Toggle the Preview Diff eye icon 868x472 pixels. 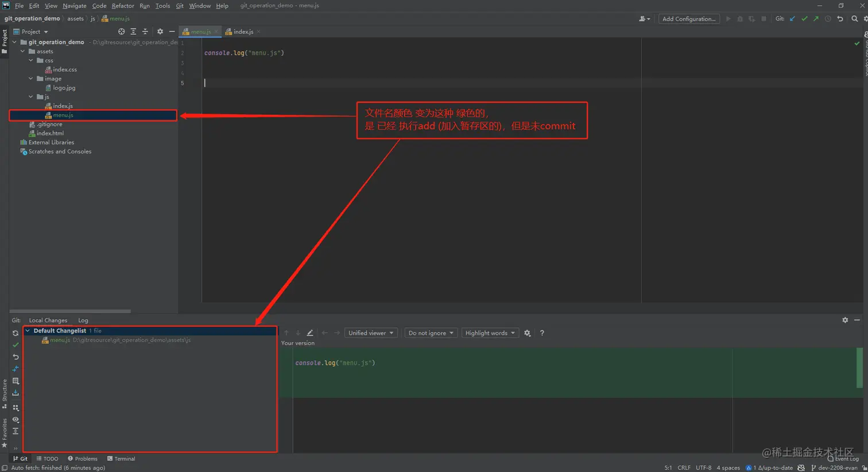coord(16,419)
